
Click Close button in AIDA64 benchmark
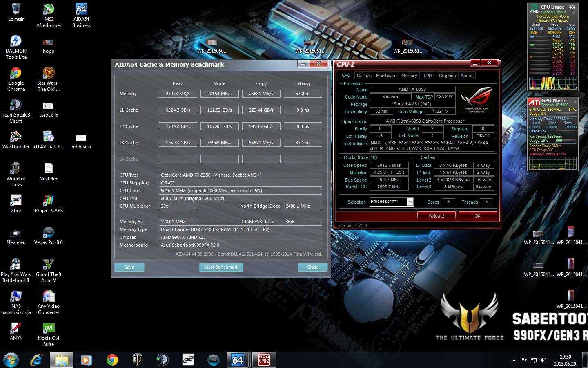313,267
